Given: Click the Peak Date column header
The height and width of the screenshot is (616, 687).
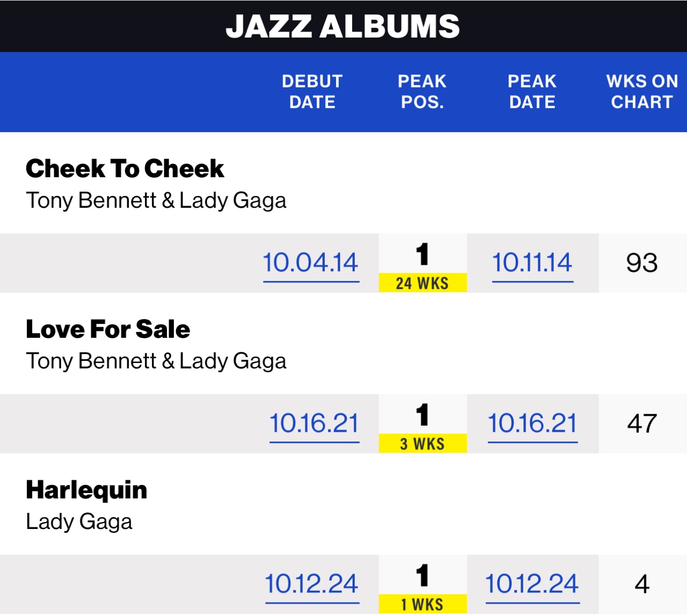Looking at the screenshot, I should tap(532, 92).
